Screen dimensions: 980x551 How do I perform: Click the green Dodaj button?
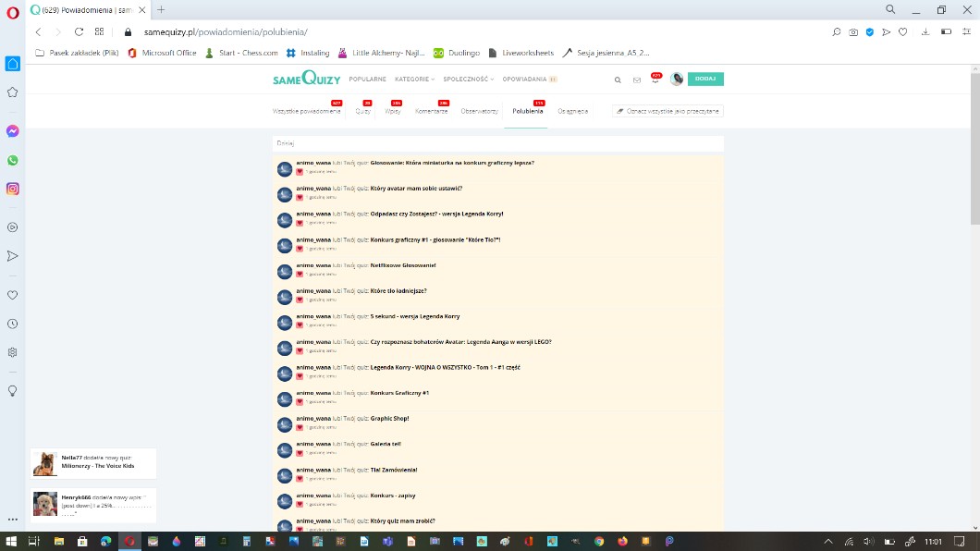[705, 79]
